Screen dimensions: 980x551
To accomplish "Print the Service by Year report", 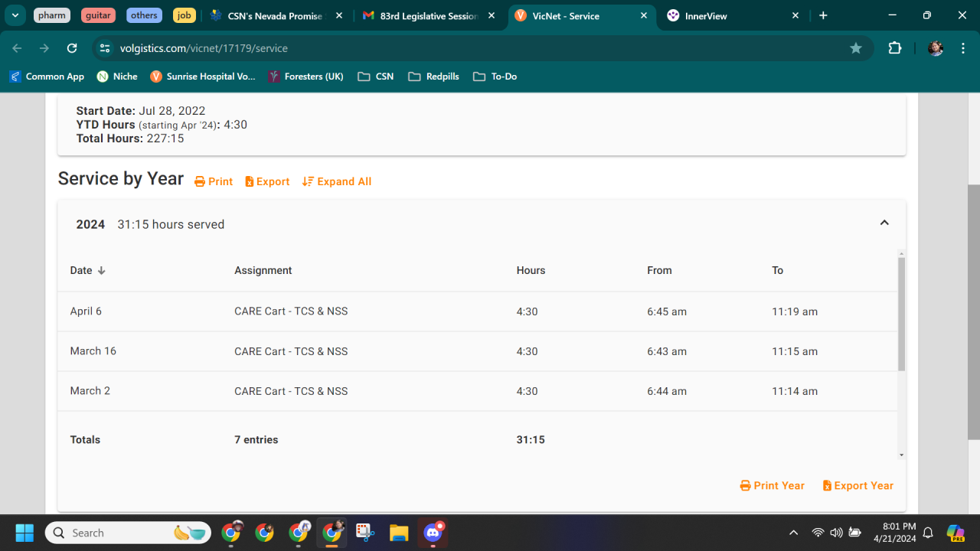I will [214, 181].
